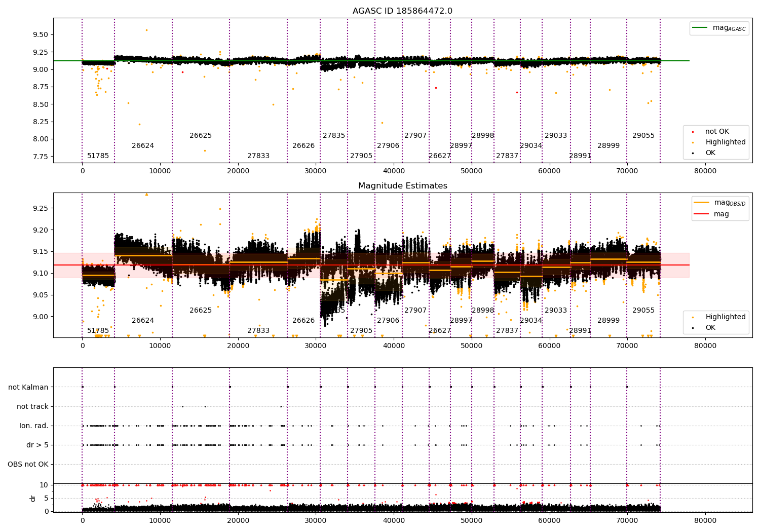Click the not track axis label
The width and height of the screenshot is (760, 532).
[32, 406]
